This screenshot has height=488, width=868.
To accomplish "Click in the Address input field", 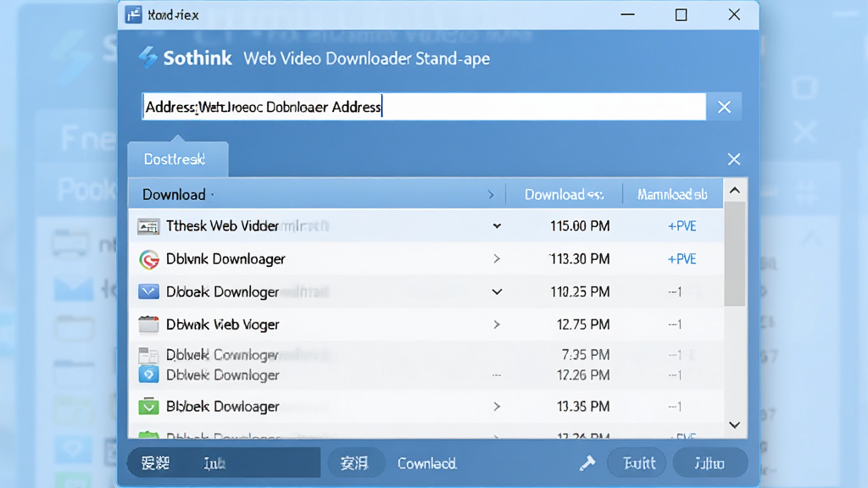I will pos(424,106).
